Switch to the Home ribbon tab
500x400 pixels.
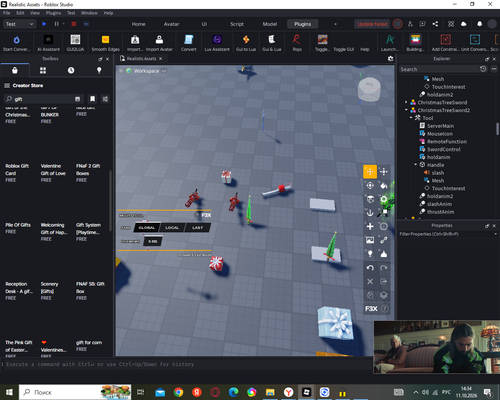tap(138, 24)
